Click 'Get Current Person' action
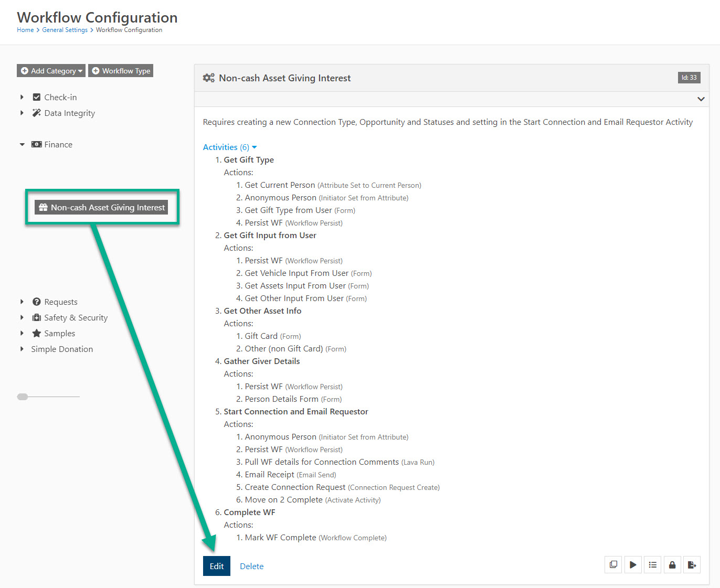The image size is (720, 588). 280,185
